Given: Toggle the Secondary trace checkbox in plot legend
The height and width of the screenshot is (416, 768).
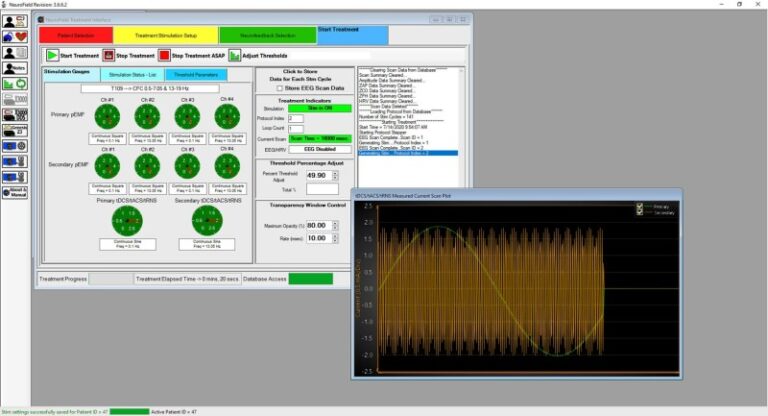Looking at the screenshot, I should [x=640, y=213].
